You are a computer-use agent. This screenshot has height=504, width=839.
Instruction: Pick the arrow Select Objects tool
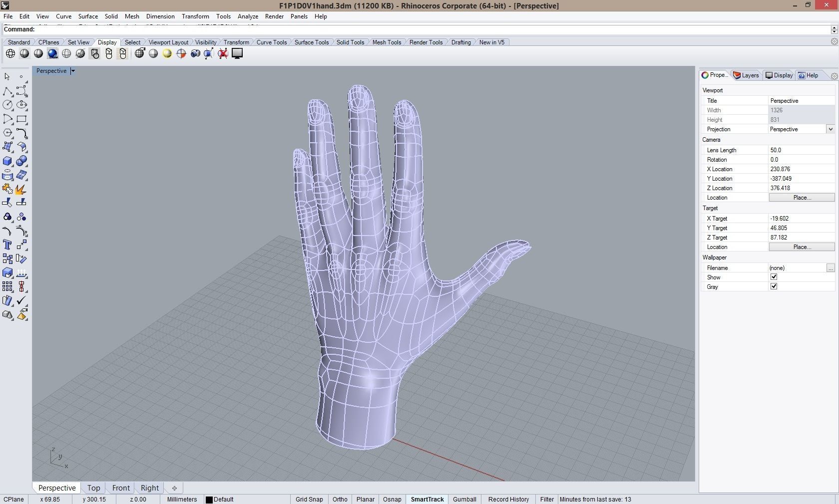[x=7, y=77]
